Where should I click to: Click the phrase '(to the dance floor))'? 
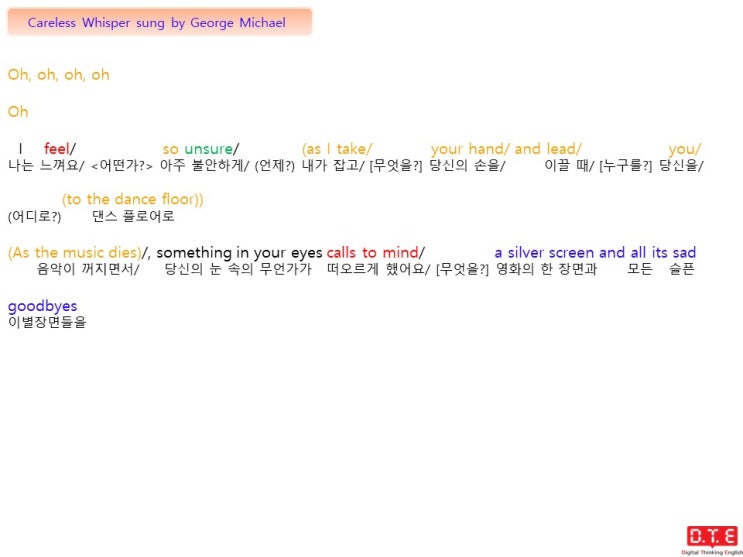[133, 199]
